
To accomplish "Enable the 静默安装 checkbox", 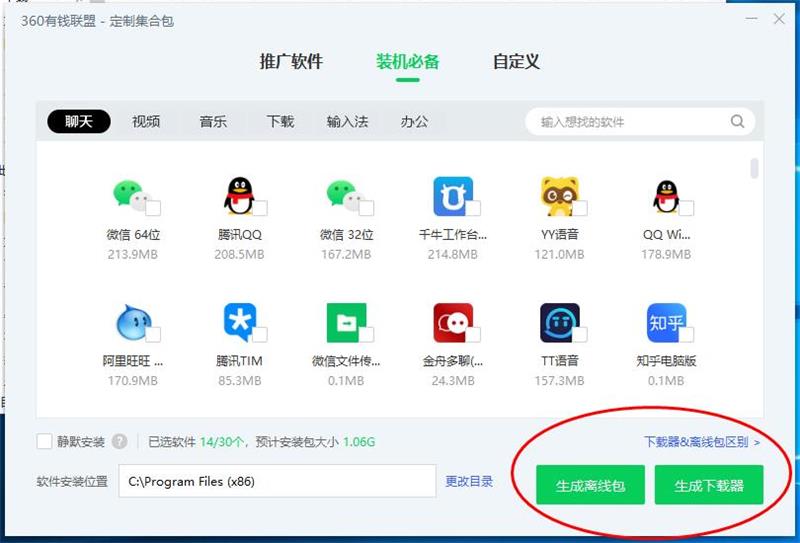I will (44, 441).
